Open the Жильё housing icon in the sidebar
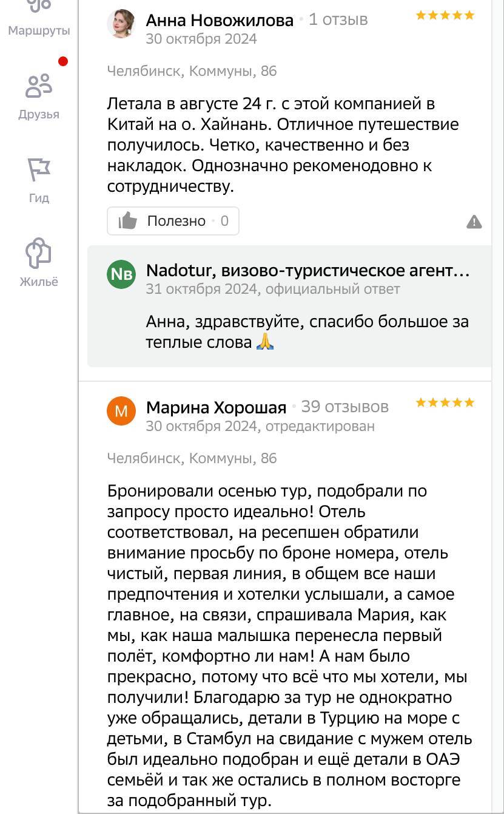504x814 pixels. pos(39,261)
